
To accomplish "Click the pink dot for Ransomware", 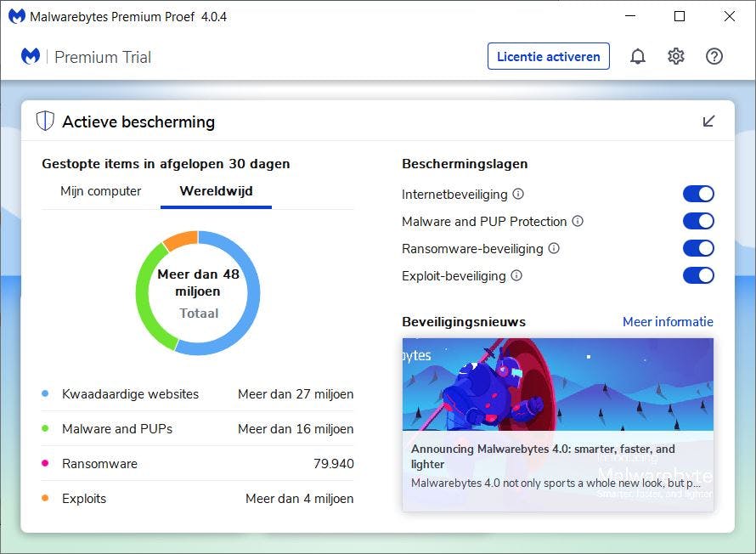I will (45, 463).
